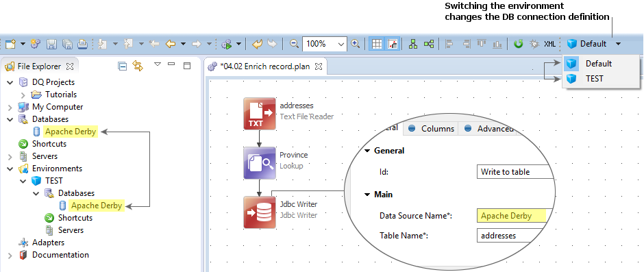Image resolution: width=644 pixels, height=272 pixels.
Task: Open the 100% zoom level dropdown
Action: (341, 44)
